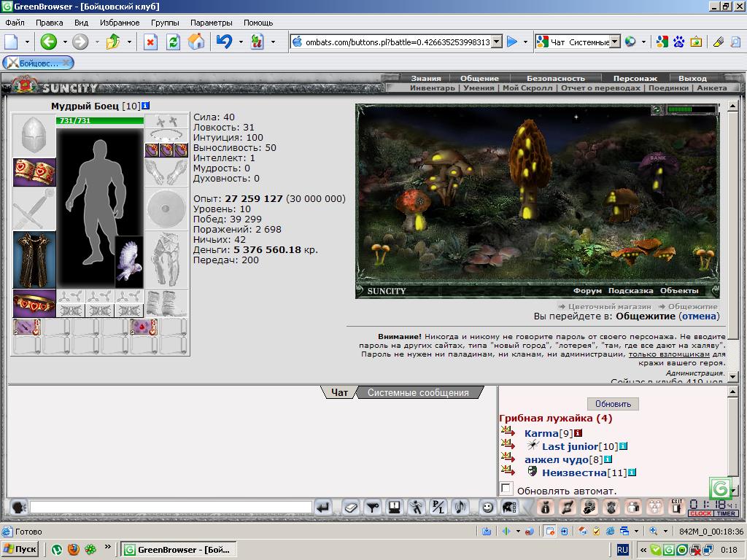This screenshot has width=747, height=560.
Task: Click the scenery refresh icon above the mushrooms
Action: [657, 109]
